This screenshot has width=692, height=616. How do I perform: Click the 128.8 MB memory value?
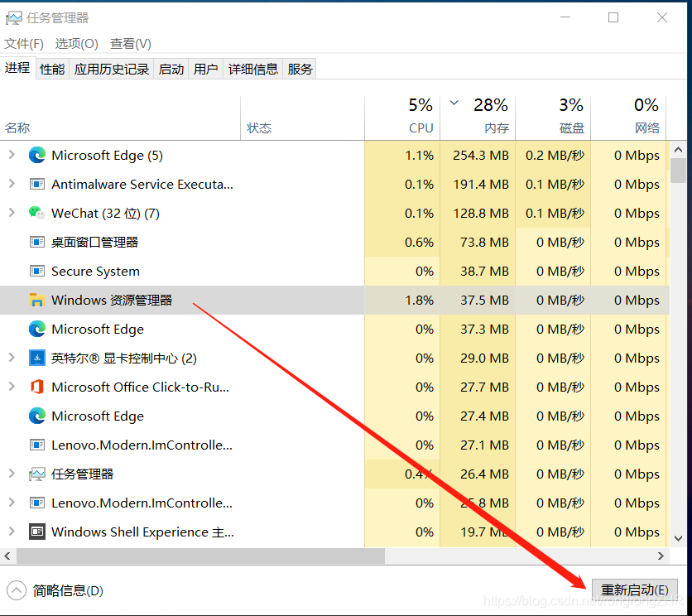pos(481,214)
